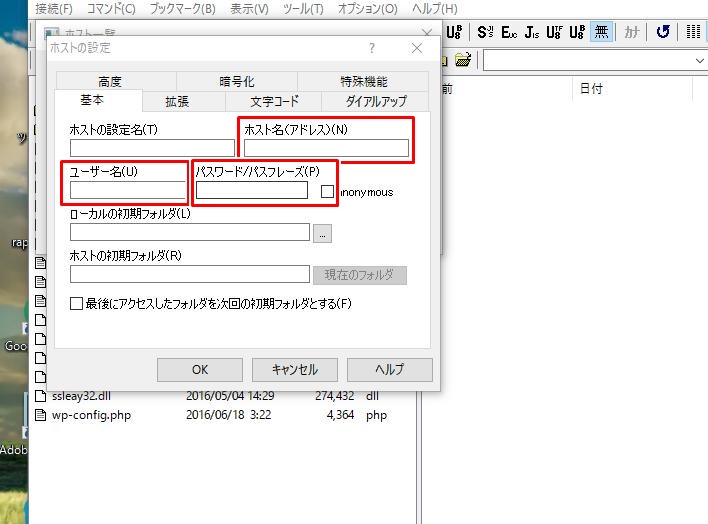Toggle the half-width kana かナ toolbar icon
Screen dimensions: 708x524
[632, 32]
